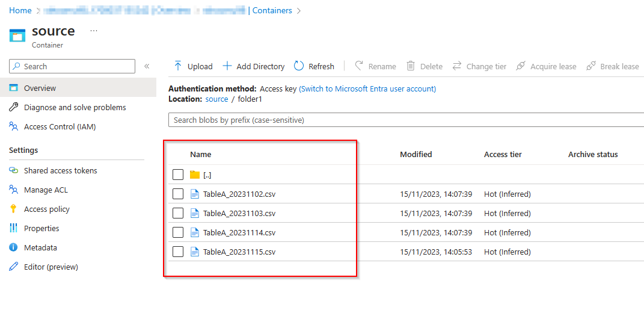Open TableA_20231114.csv file name
The image size is (644, 316).
[x=239, y=232]
